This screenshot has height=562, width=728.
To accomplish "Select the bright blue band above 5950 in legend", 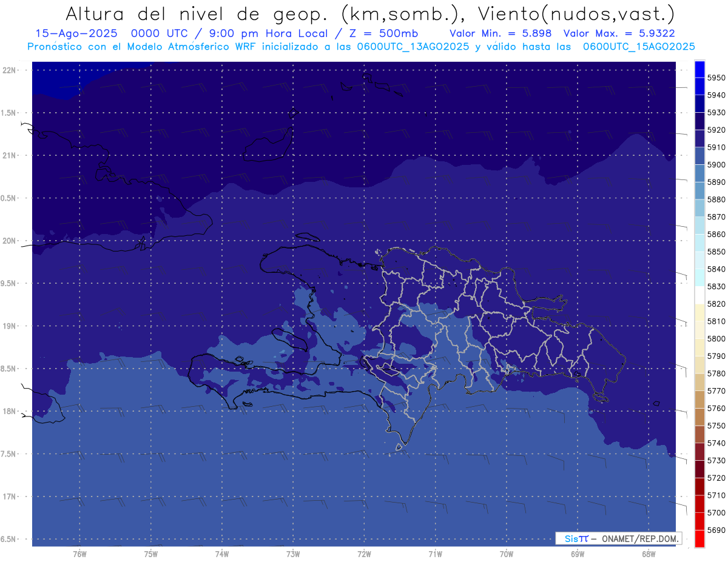I will click(x=699, y=69).
